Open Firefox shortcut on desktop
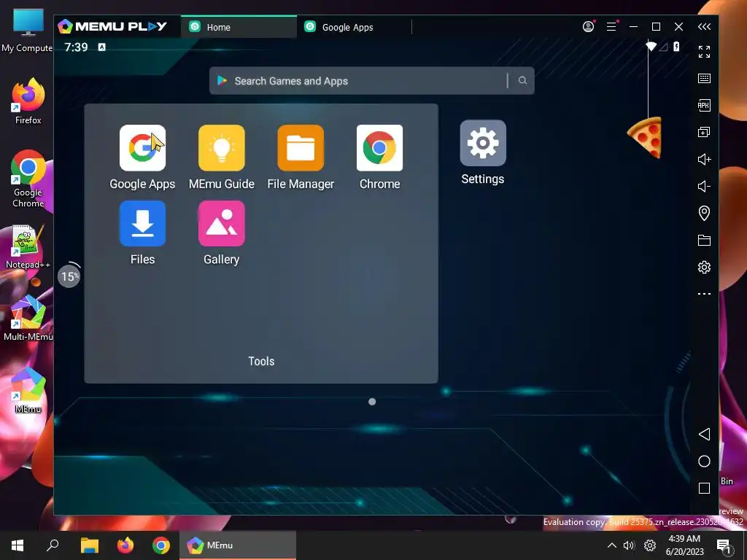 pyautogui.click(x=28, y=101)
